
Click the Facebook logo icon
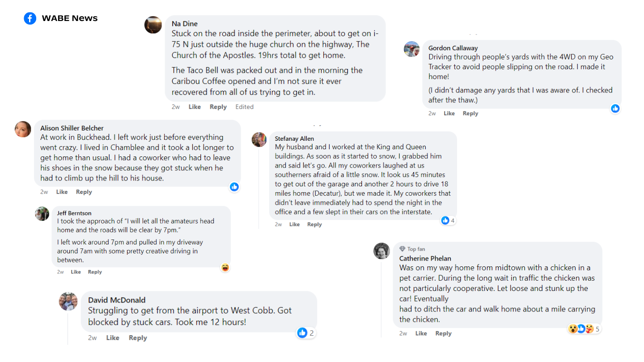(30, 18)
